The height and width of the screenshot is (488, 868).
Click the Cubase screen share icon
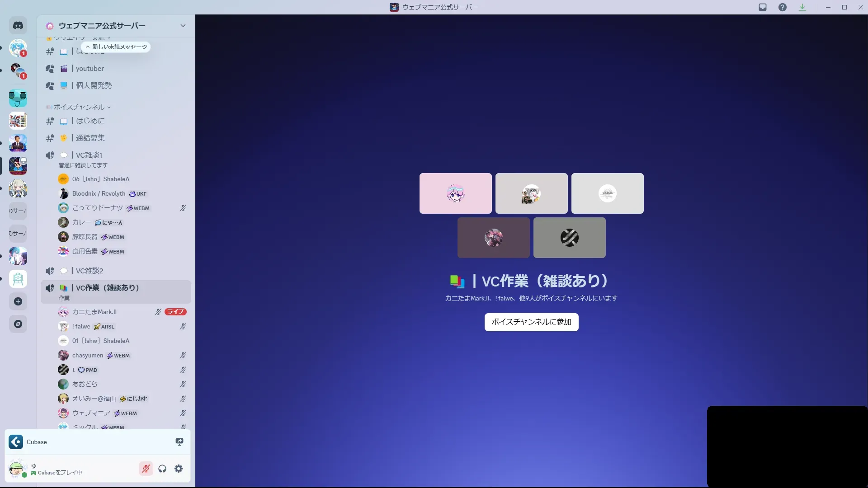[x=179, y=442]
